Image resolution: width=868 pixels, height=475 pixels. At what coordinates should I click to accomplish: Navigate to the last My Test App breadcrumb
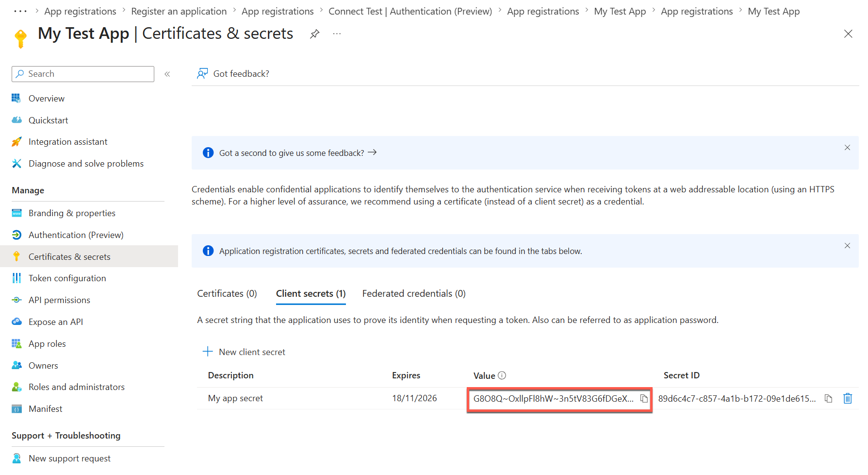774,11
